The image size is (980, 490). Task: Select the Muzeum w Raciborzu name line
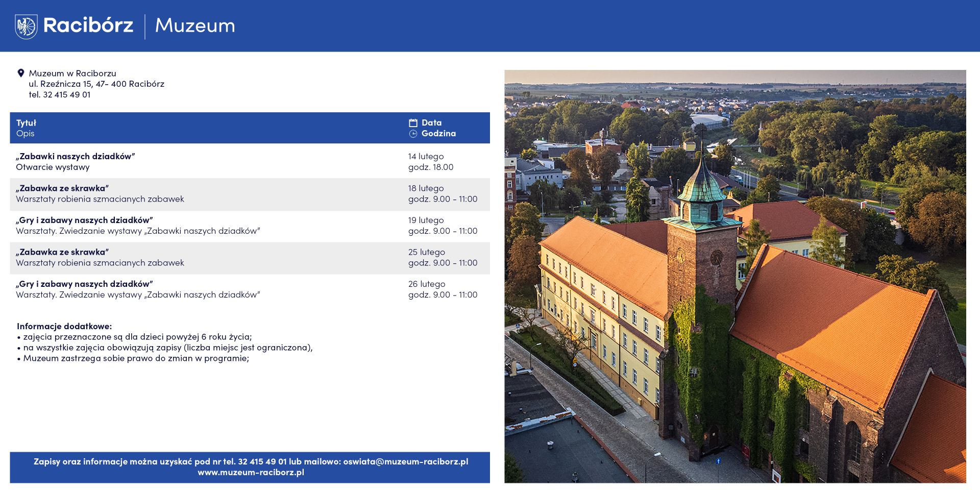pos(72,73)
